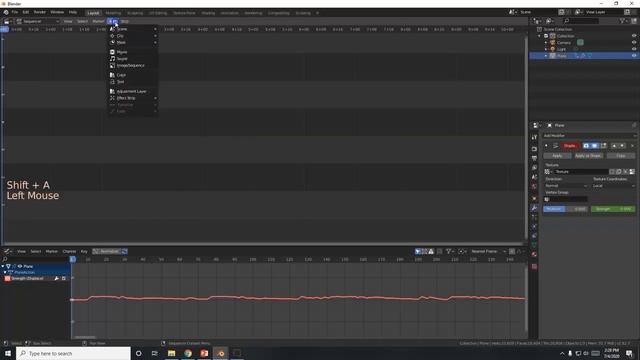Expand the Mask submenu in the Add menu
This screenshot has height=360, width=640.
coord(133,42)
